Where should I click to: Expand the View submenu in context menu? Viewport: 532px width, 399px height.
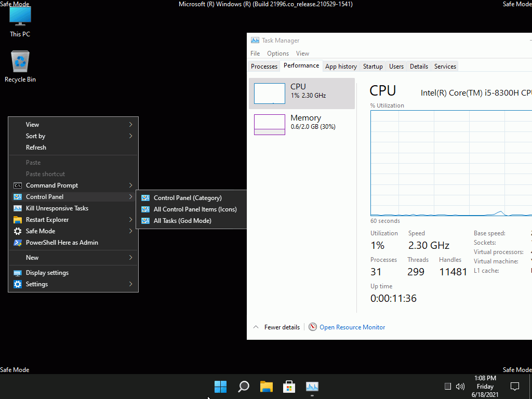[73, 125]
